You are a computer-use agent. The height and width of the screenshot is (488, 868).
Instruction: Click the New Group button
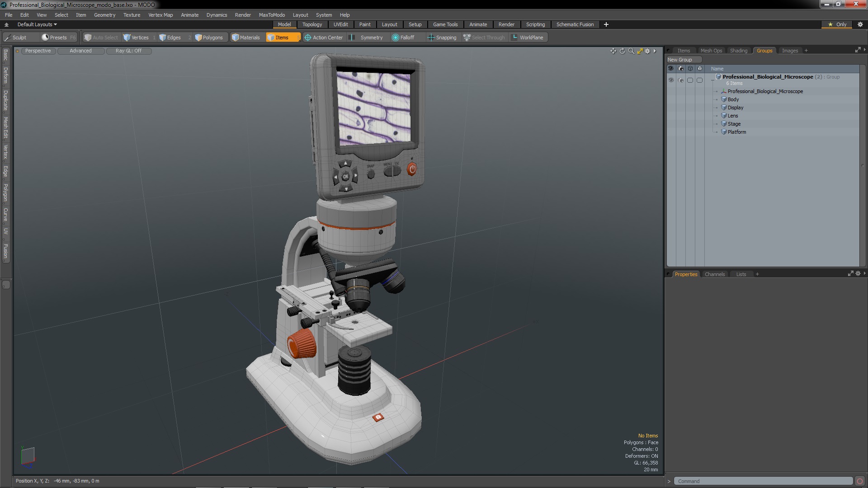(684, 60)
